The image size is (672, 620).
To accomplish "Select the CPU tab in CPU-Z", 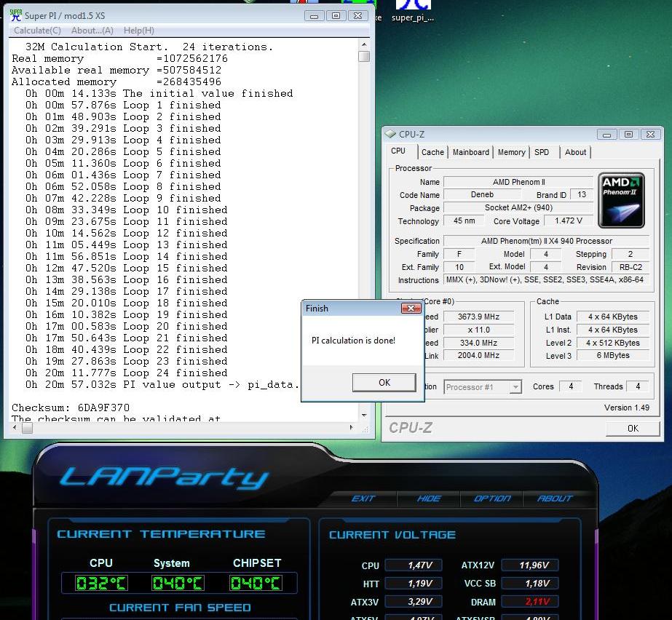I will click(x=398, y=151).
